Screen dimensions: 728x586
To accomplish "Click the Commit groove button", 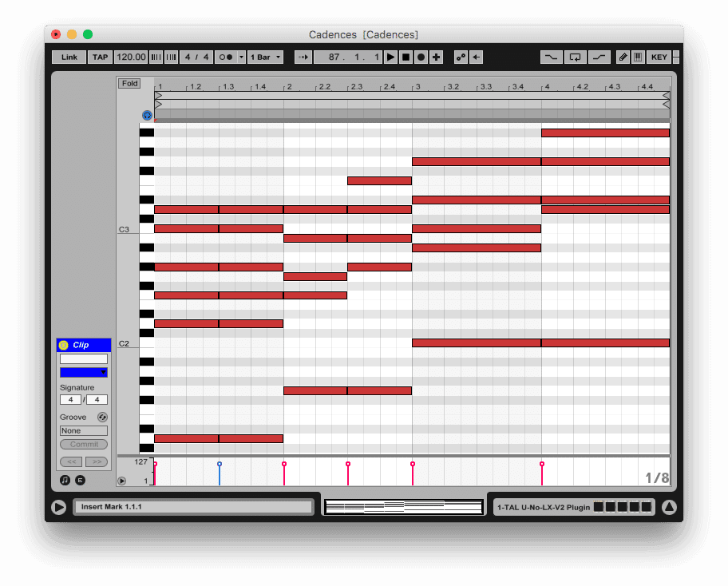I will (84, 445).
